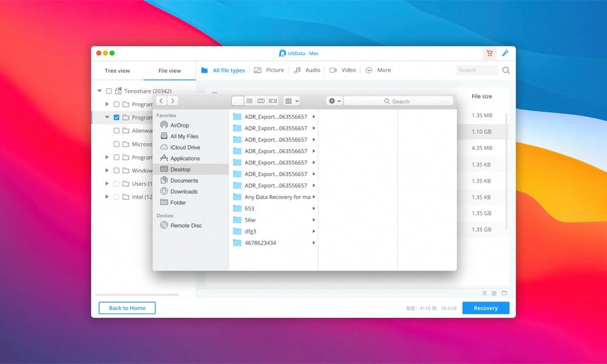Switch to Tree view tab
Screen dimensions: 607x364
117,71
